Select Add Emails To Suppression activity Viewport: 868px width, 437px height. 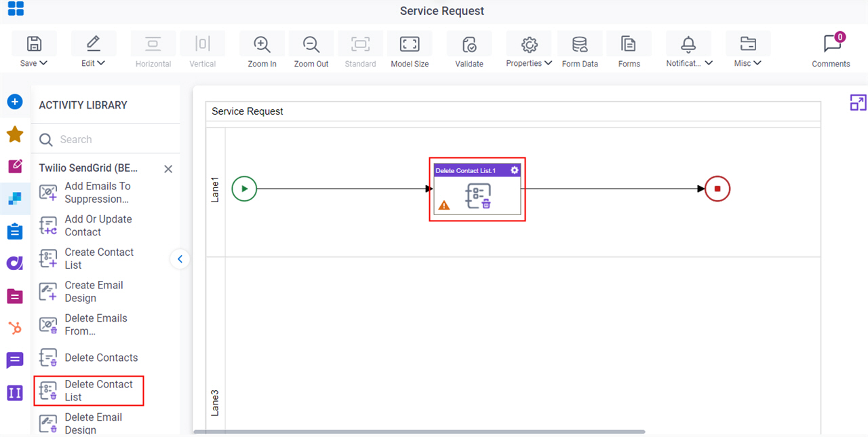(88, 193)
